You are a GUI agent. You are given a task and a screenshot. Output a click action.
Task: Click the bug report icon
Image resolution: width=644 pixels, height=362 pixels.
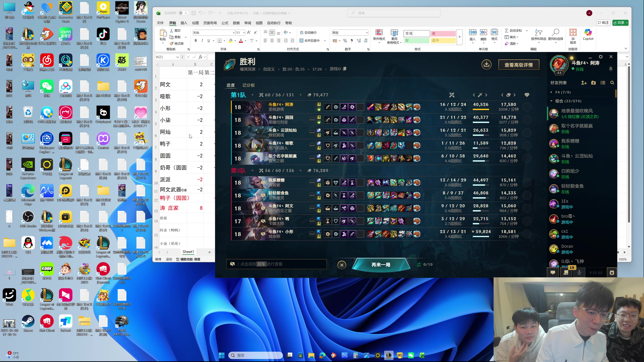click(x=612, y=273)
